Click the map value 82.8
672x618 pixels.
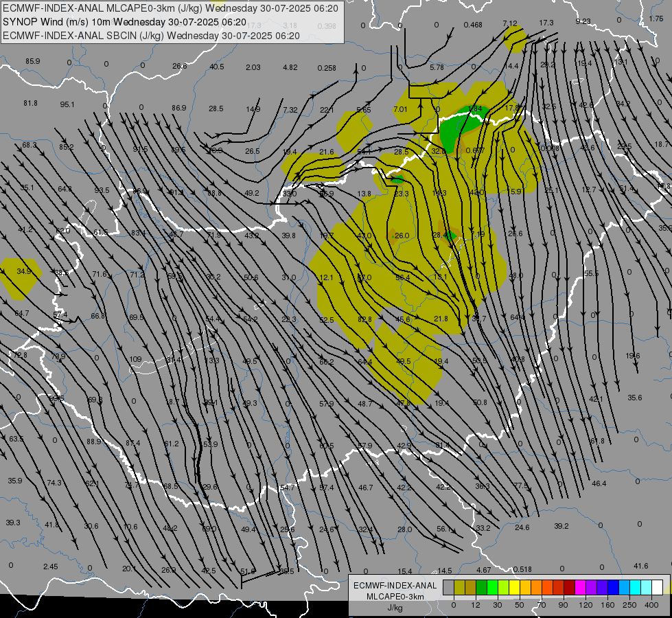click(364, 319)
